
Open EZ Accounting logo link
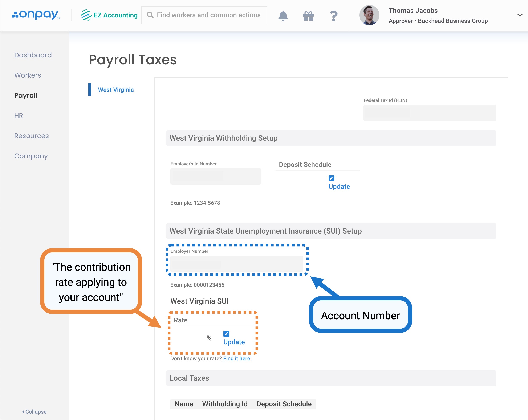(109, 15)
